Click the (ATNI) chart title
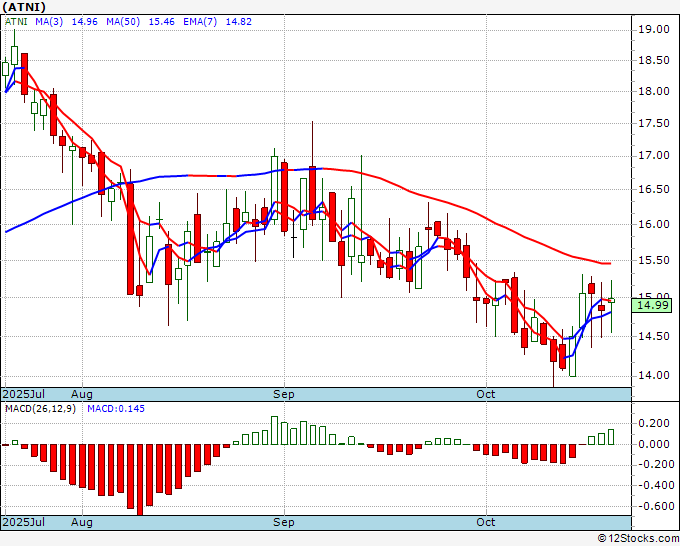Image resolution: width=680 pixels, height=546 pixels. tap(24, 7)
